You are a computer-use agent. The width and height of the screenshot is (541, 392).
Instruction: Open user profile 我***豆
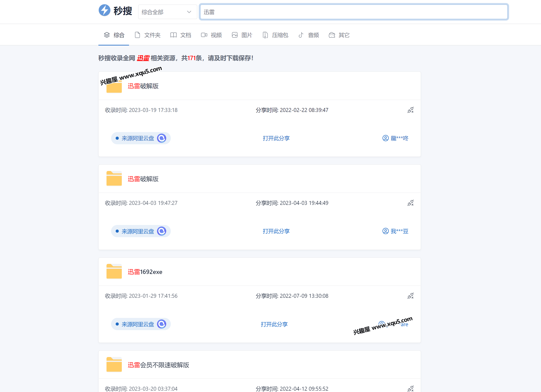[395, 231]
